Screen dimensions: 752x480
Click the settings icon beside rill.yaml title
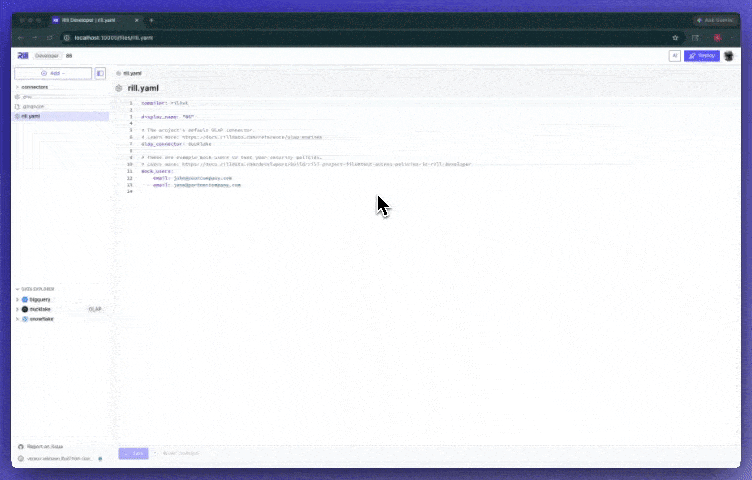[119, 88]
